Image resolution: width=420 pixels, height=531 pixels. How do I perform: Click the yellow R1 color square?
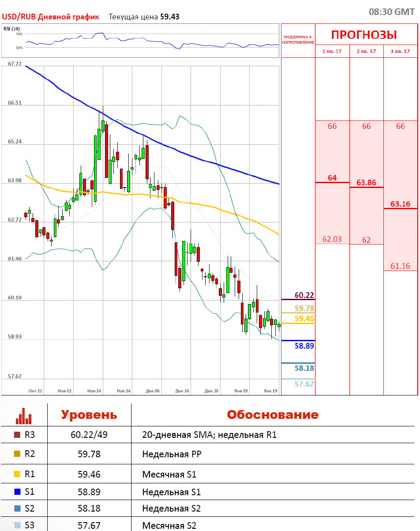point(17,475)
